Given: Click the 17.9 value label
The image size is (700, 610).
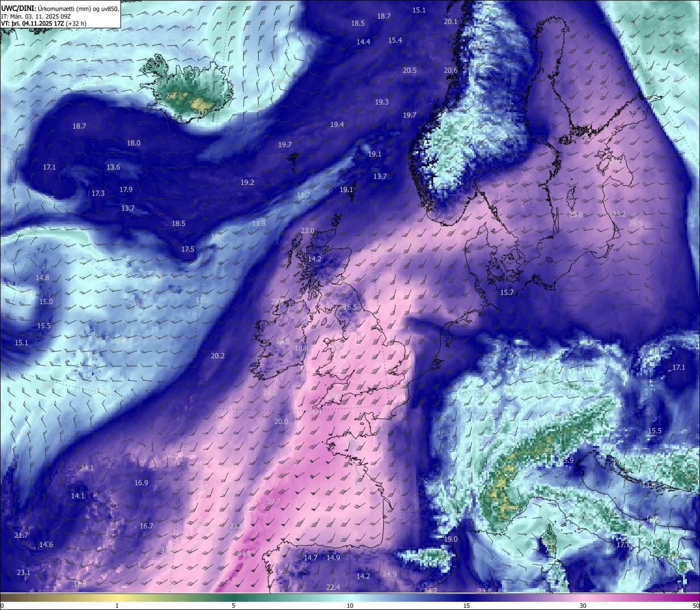Looking at the screenshot, I should pyautogui.click(x=126, y=190).
